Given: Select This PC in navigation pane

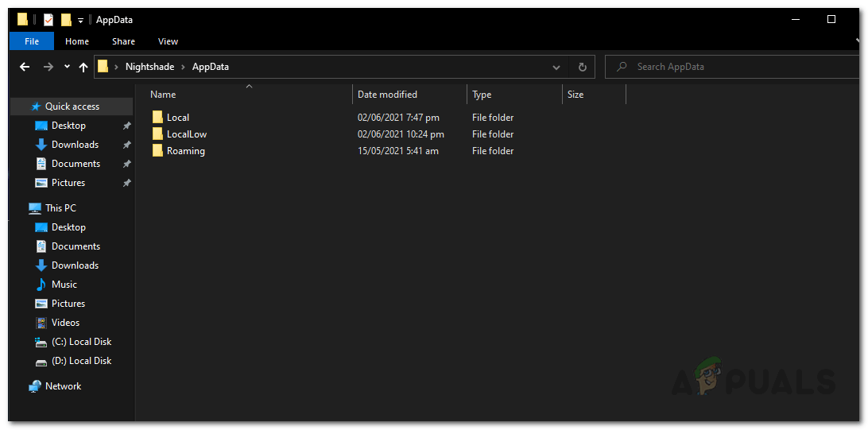Looking at the screenshot, I should point(60,208).
